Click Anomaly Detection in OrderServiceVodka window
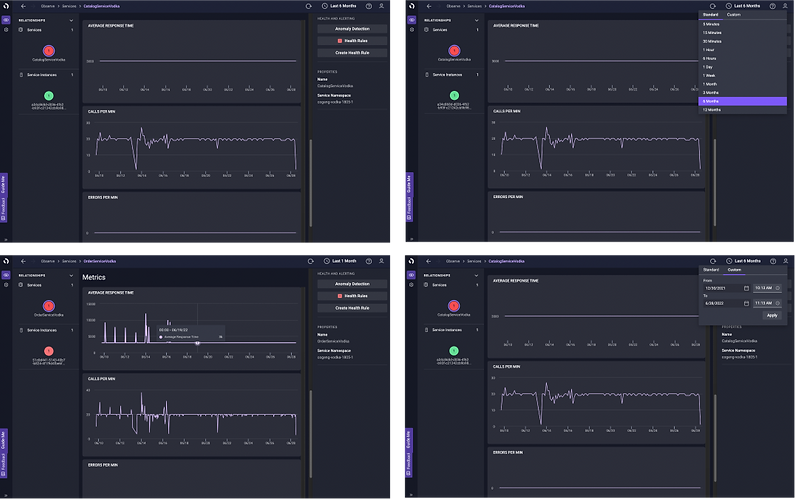The height and width of the screenshot is (499, 795). coord(352,284)
